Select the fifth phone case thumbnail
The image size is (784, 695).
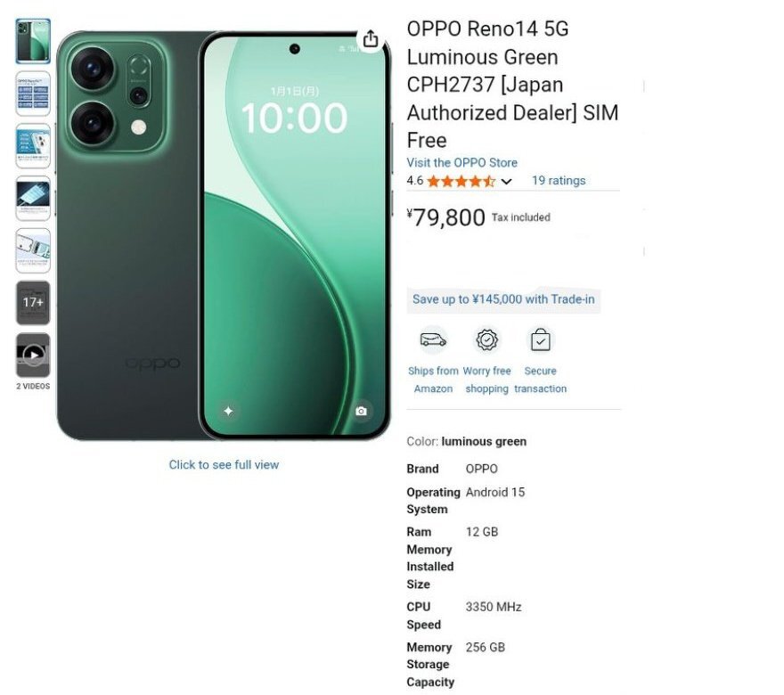pyautogui.click(x=33, y=250)
